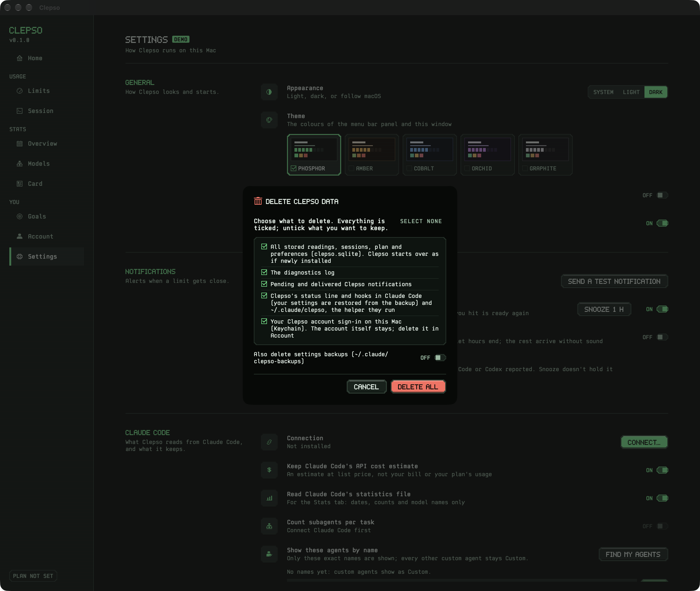This screenshot has height=591, width=700.
Task: Click the Cancel button
Action: click(x=366, y=387)
